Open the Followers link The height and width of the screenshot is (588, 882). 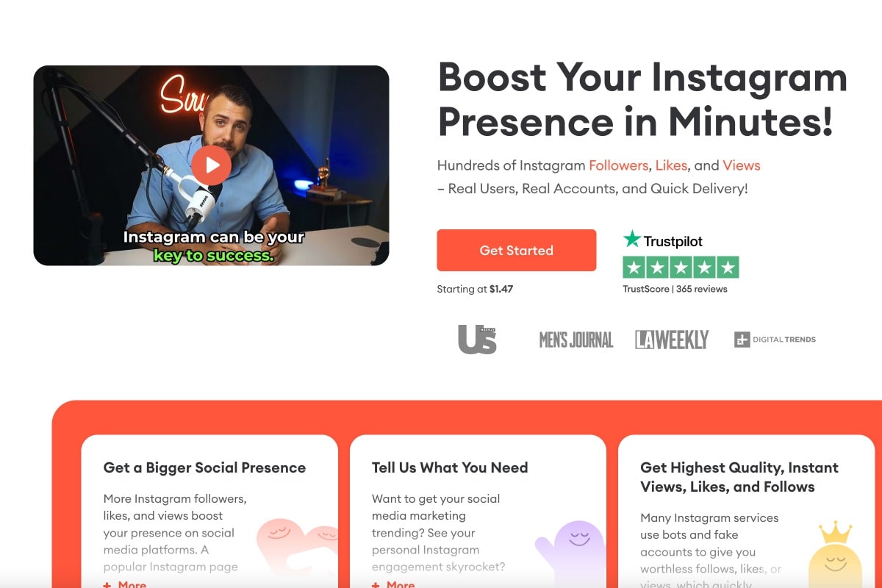(x=618, y=165)
